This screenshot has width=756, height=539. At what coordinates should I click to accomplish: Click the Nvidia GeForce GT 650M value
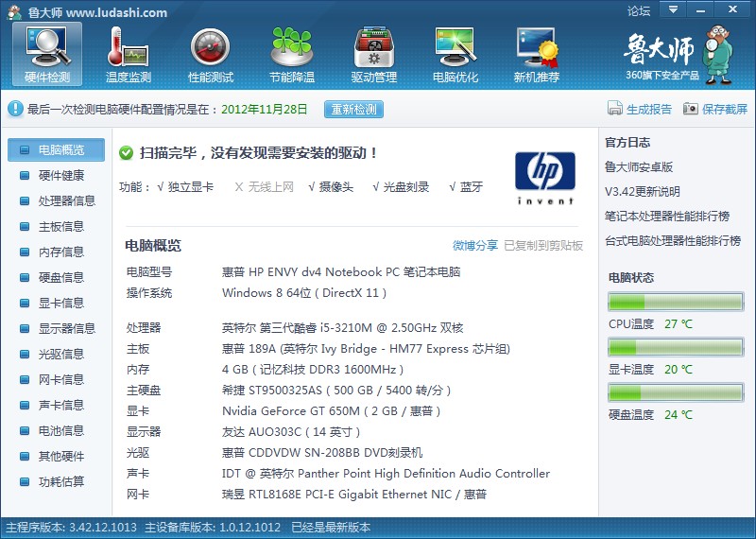(x=332, y=411)
